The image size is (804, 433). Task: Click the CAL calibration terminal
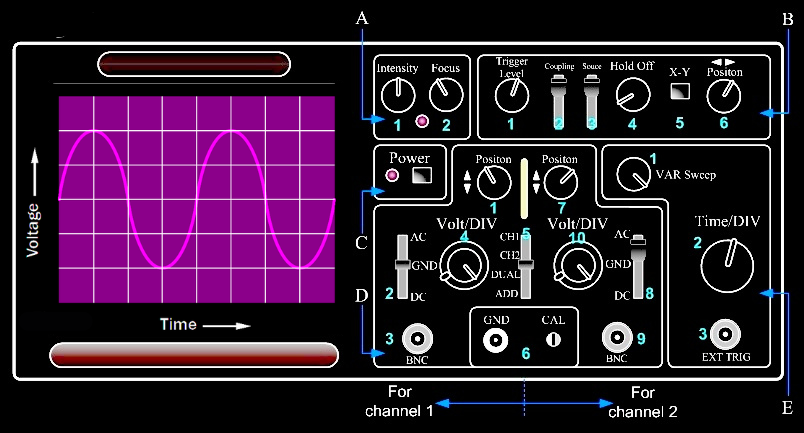pyautogui.click(x=551, y=340)
